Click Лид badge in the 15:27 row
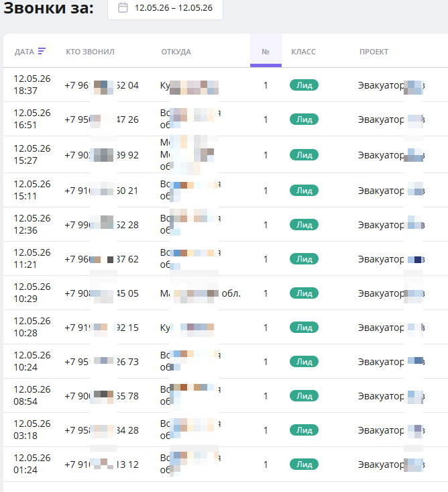Viewport: 448px width, 492px height. point(304,154)
